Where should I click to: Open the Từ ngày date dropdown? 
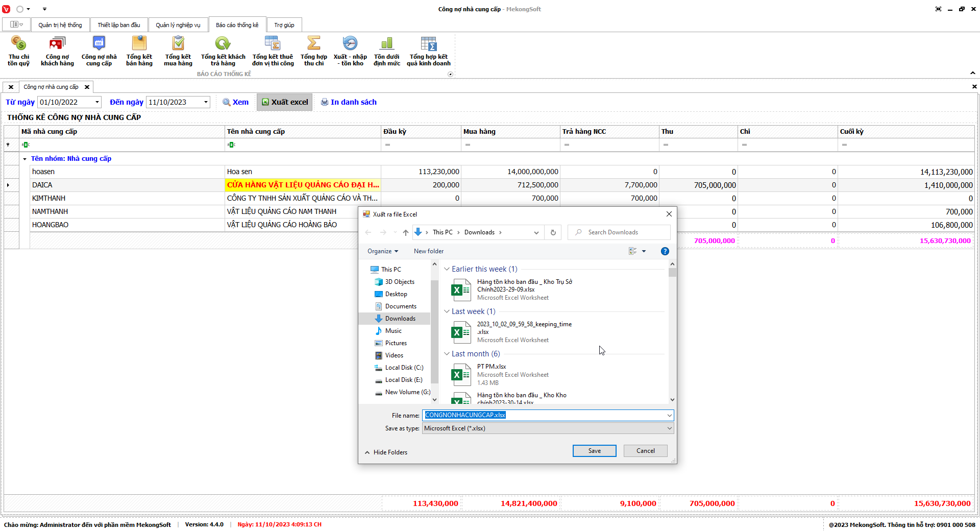tap(97, 102)
